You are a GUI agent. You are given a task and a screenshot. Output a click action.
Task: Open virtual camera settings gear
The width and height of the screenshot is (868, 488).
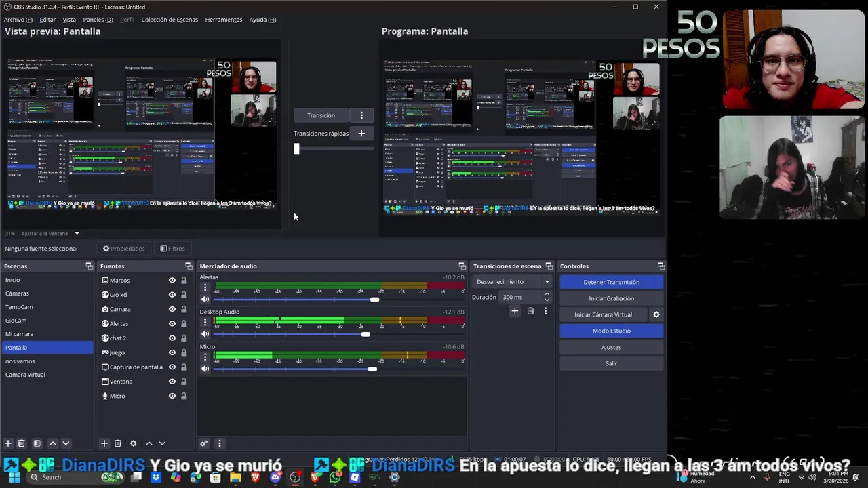click(656, 314)
